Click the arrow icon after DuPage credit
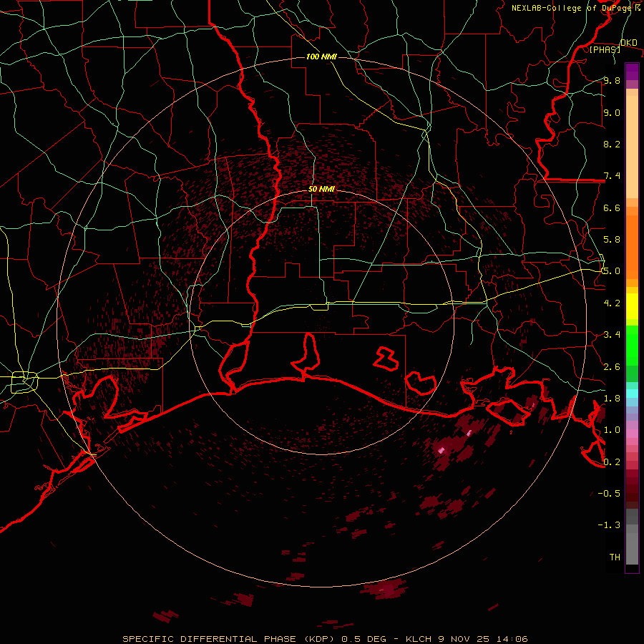The image size is (644, 644). coord(638,7)
